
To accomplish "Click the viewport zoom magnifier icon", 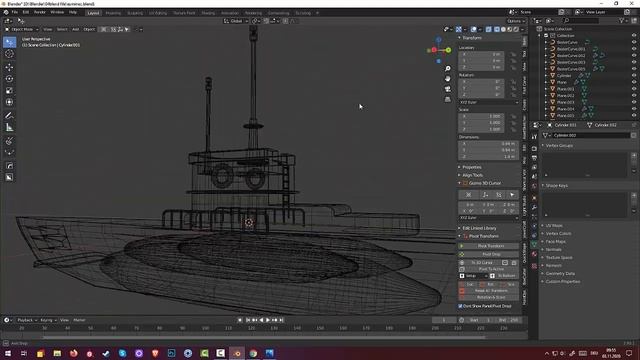I will 448,69.
